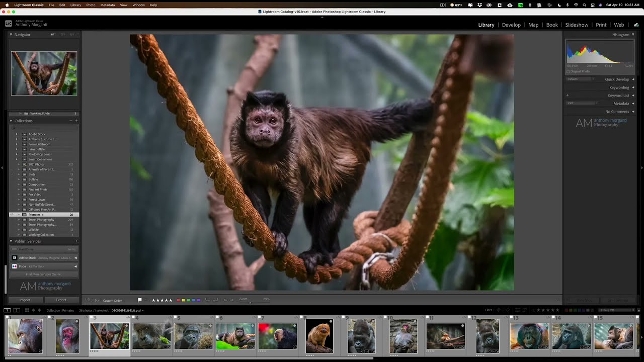Click the minus icon in Collections header

[x=71, y=121]
